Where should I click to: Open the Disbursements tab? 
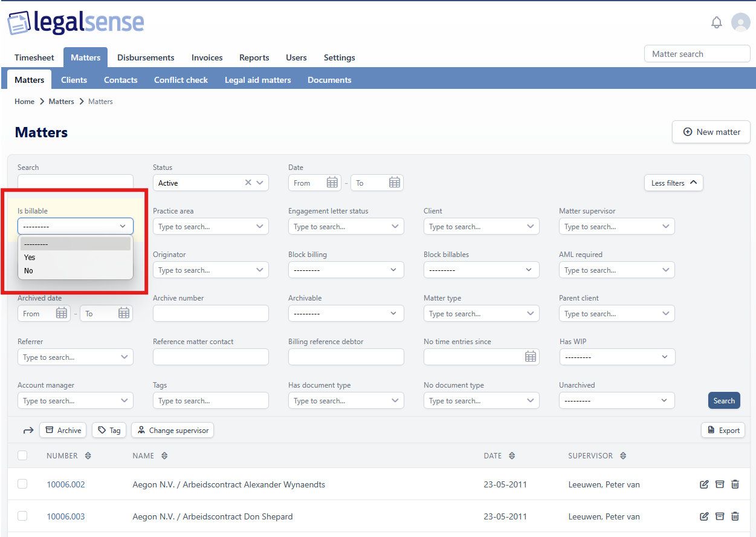coord(146,57)
